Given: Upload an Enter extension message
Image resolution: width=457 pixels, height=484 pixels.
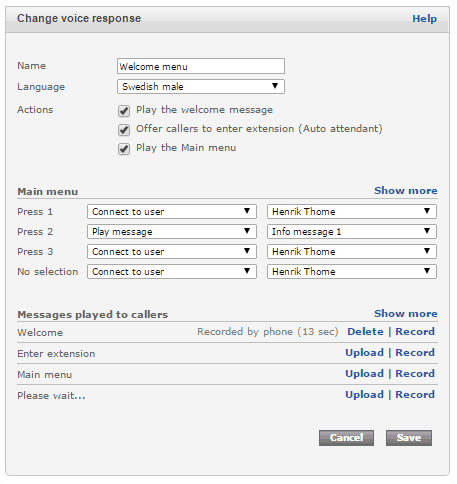Looking at the screenshot, I should 364,353.
